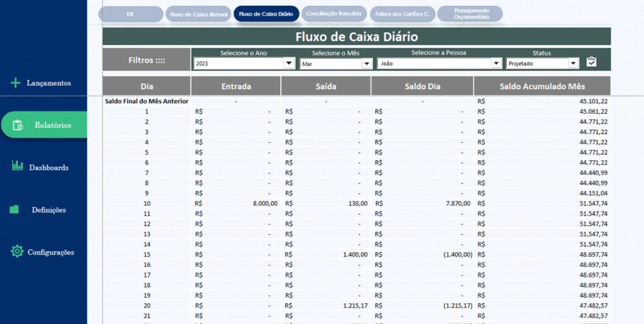Switch to the DR tab
The image size is (644, 324).
(x=131, y=14)
